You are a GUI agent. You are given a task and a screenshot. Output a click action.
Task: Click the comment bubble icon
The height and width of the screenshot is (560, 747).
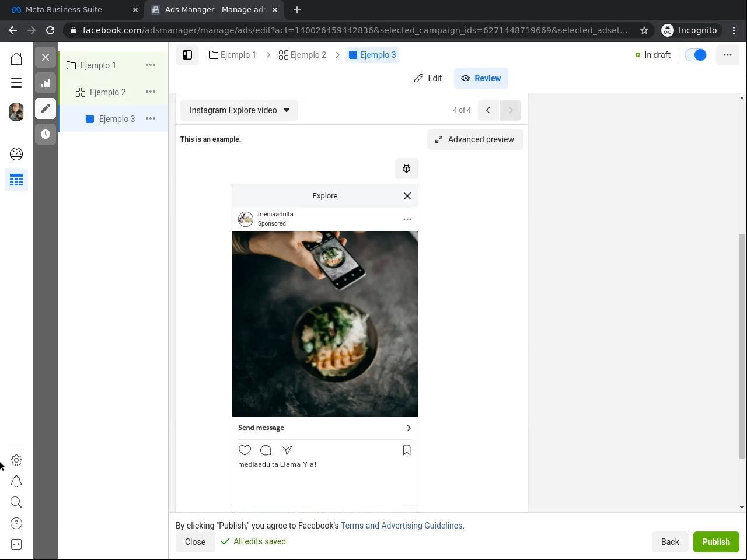[266, 450]
